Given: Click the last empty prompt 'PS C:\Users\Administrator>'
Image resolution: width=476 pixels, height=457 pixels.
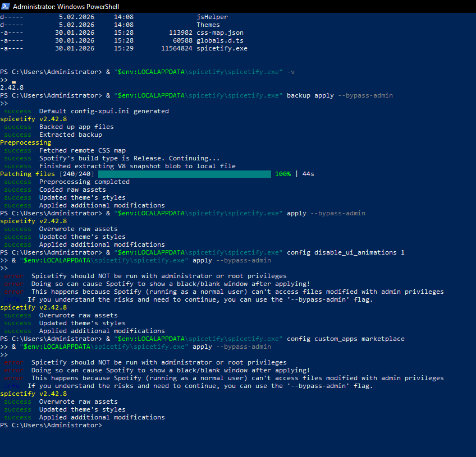Looking at the screenshot, I should tap(51, 426).
